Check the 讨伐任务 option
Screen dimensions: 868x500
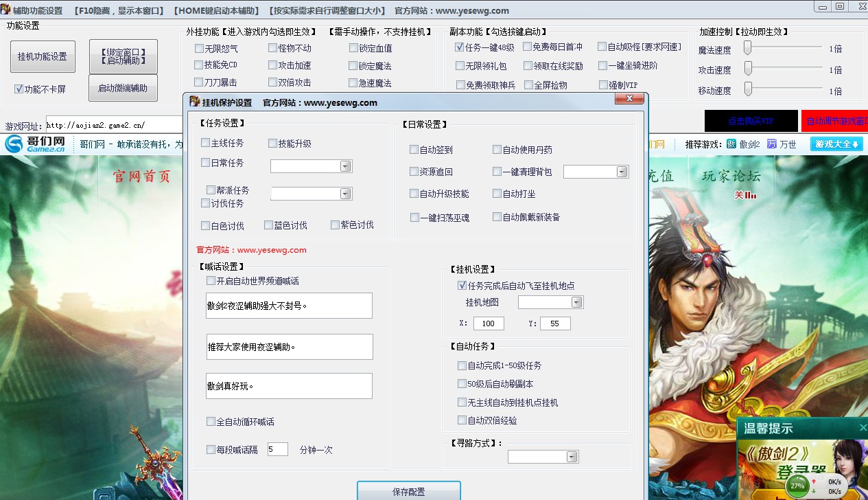pos(206,203)
